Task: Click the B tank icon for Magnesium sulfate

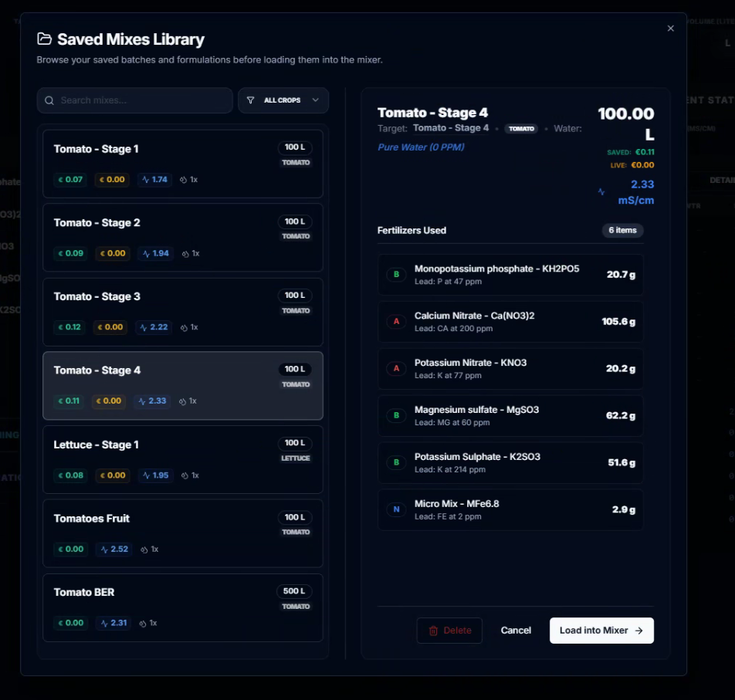Action: coord(396,415)
